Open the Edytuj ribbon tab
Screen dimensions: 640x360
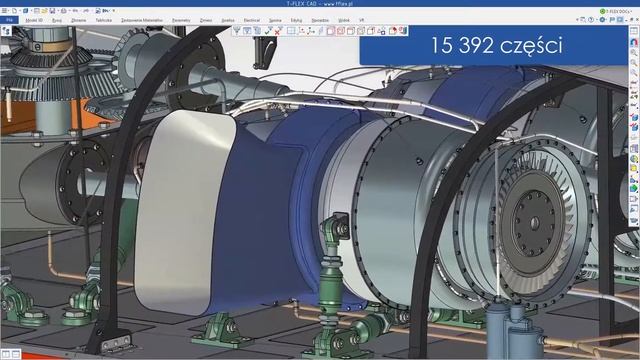point(296,20)
